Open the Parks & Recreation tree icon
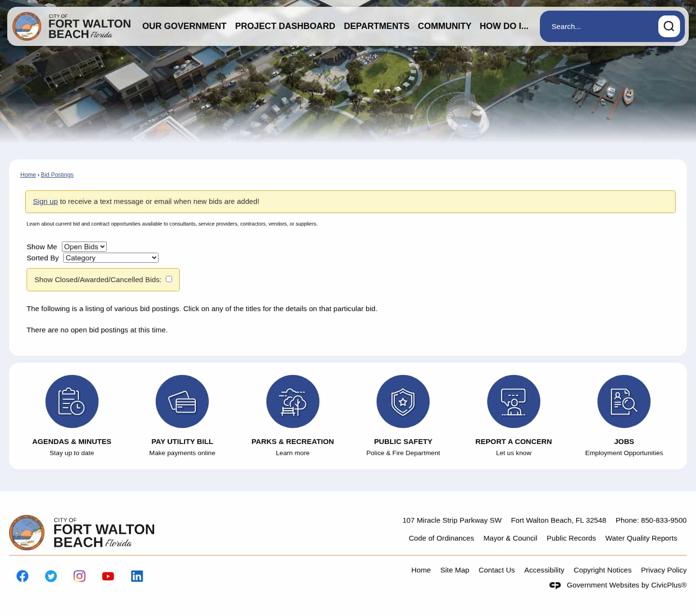The height and width of the screenshot is (616, 696). click(293, 401)
